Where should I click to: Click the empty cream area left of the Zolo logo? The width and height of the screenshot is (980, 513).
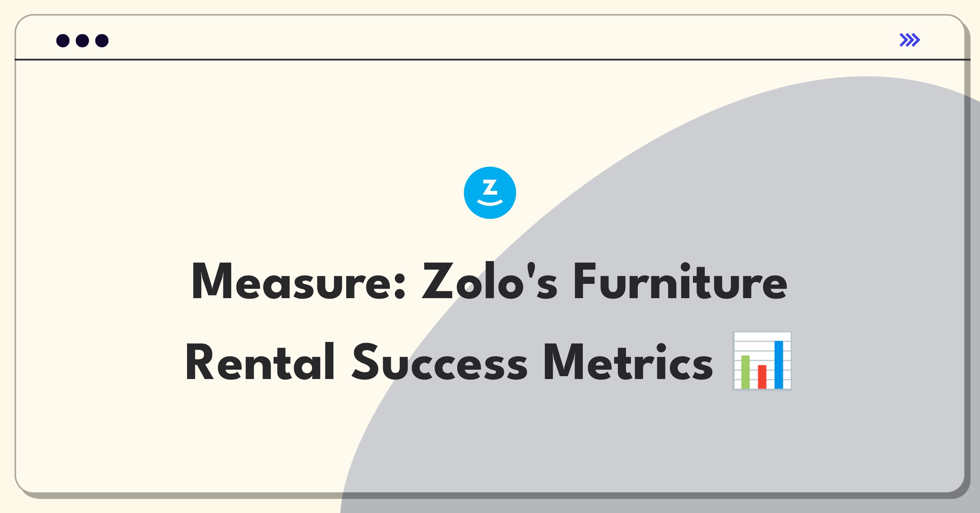click(x=245, y=193)
